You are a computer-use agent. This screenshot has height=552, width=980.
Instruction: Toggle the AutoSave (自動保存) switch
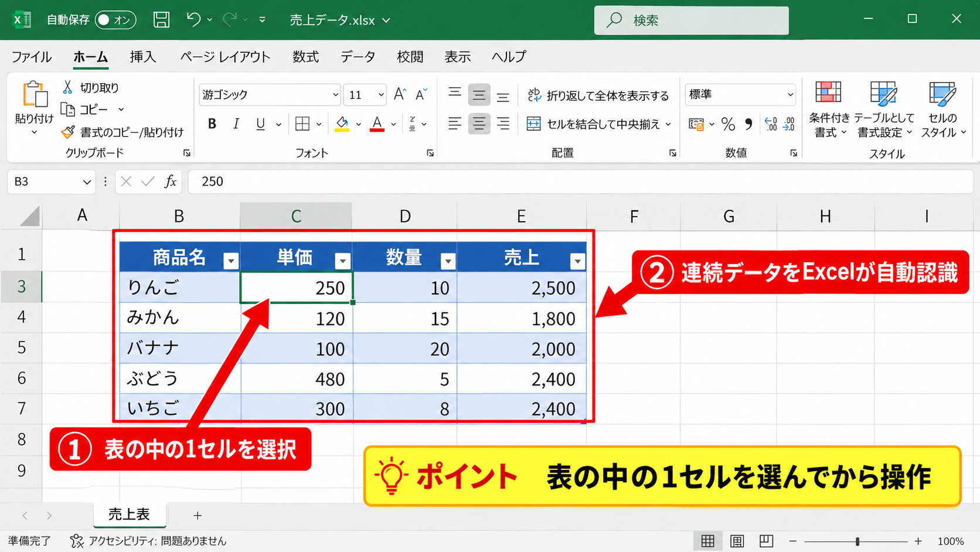pos(115,20)
